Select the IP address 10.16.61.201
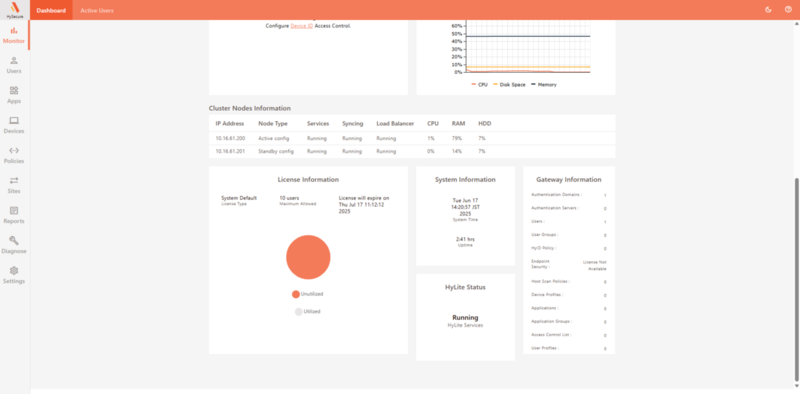The image size is (800, 394). coord(230,152)
